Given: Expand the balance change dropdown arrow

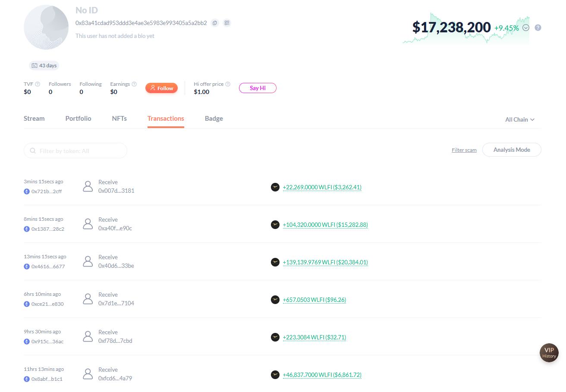Looking at the screenshot, I should (x=525, y=28).
